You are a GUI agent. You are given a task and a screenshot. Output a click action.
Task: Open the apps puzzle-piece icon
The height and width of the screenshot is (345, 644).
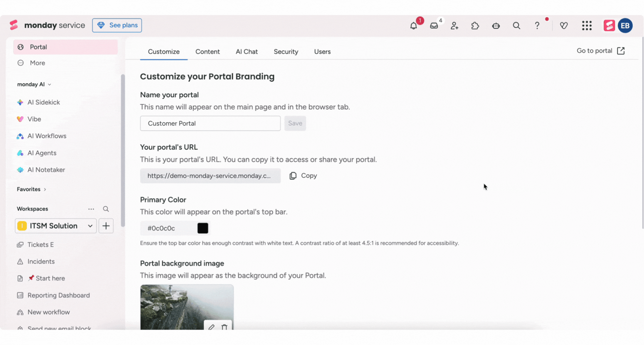[475, 26]
